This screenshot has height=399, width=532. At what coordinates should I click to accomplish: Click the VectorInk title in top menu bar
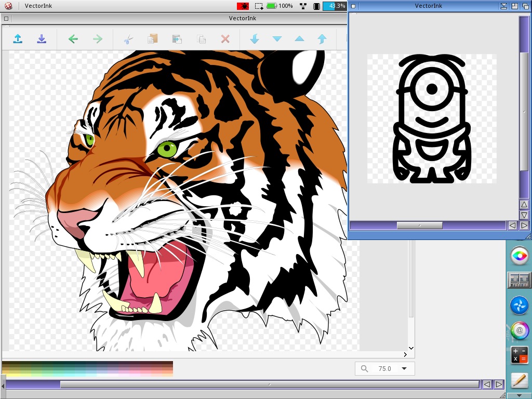tap(38, 6)
